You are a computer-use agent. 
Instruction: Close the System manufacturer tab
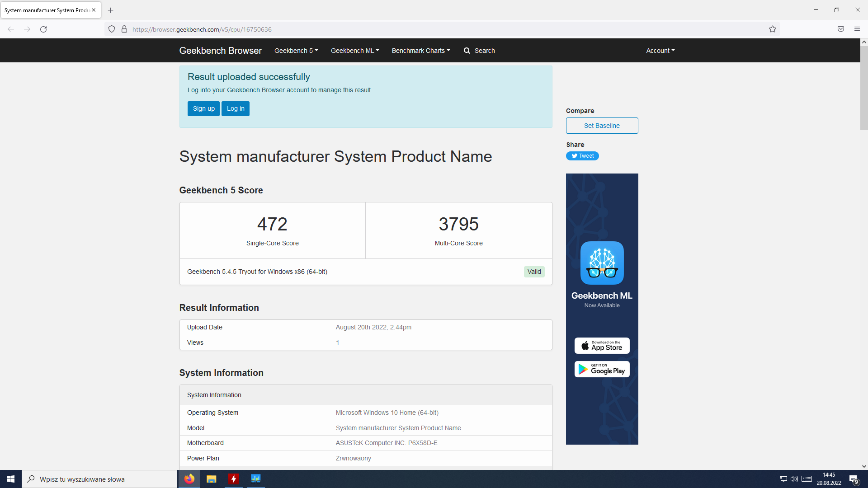click(x=94, y=10)
